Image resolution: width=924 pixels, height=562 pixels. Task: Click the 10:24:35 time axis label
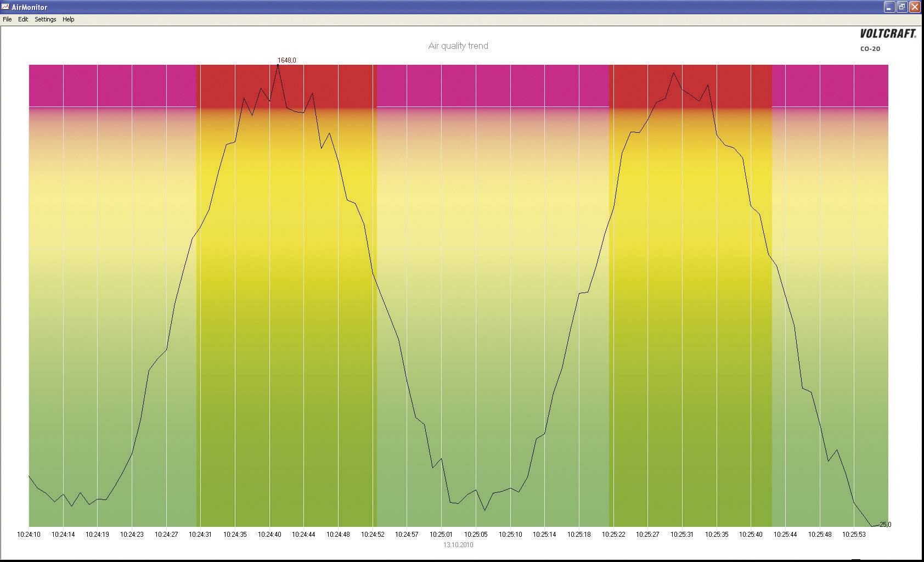(x=235, y=535)
